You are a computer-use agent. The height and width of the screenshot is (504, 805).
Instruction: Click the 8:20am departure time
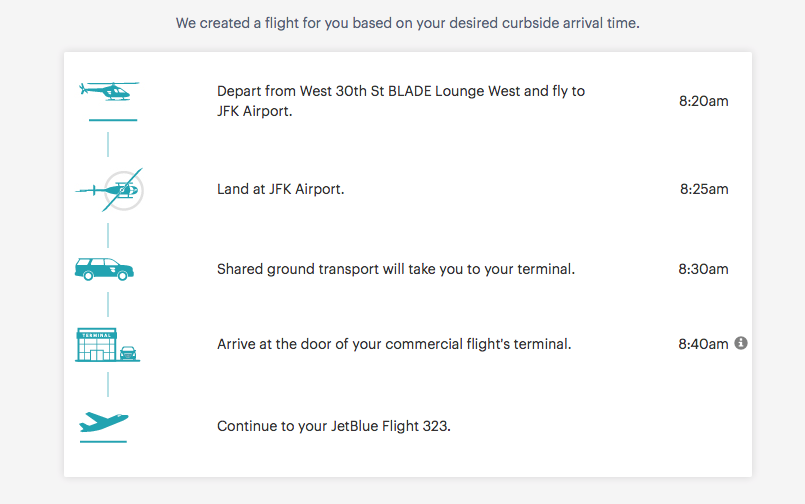pos(703,101)
